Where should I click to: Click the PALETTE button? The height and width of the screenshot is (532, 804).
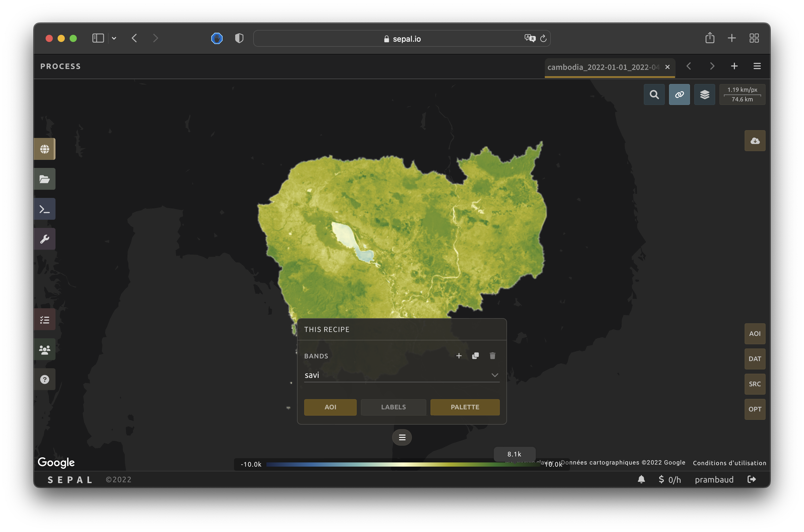(x=465, y=407)
